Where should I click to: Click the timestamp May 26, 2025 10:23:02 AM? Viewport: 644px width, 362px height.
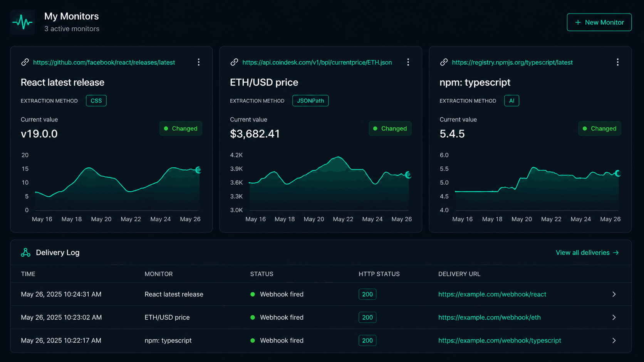pyautogui.click(x=61, y=317)
